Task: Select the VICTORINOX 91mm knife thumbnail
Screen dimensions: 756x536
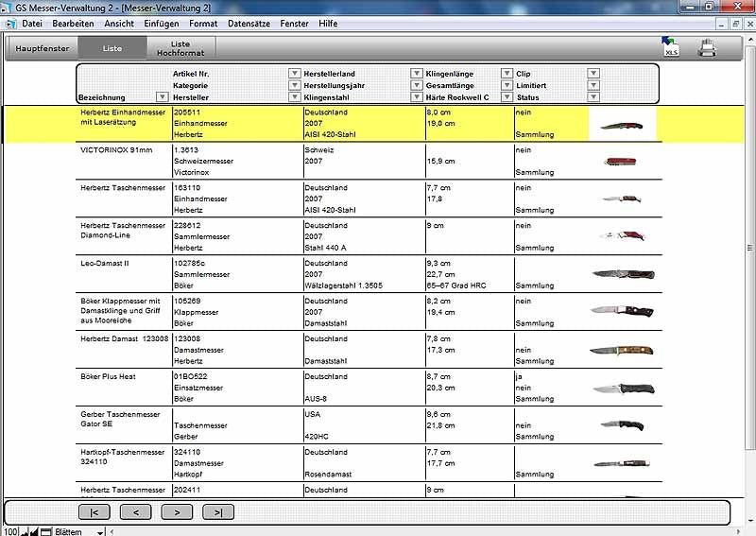Action: pyautogui.click(x=624, y=162)
